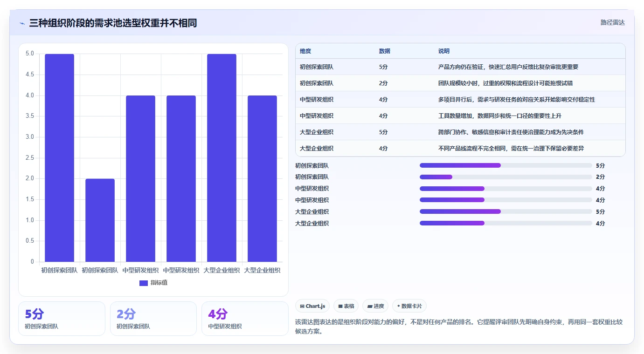Select the 表格 chip
Screen dimensions: 644x354
[x=346, y=306]
